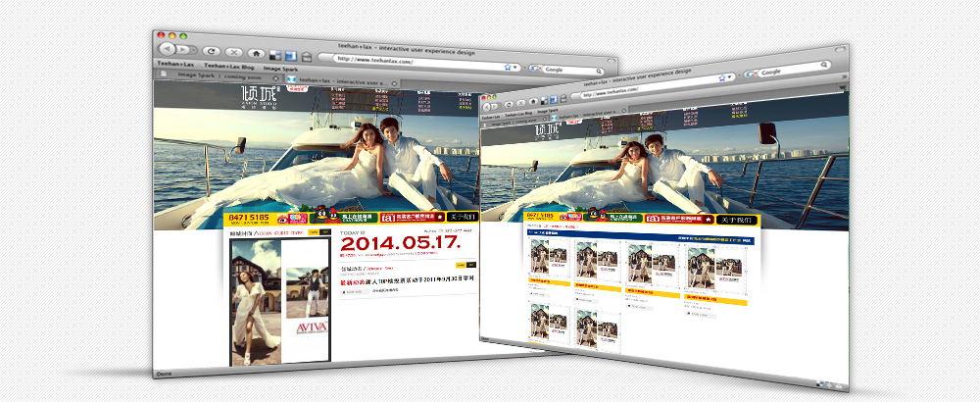Choose search engine in right window
Screen dimensions: 980x402
coord(752,74)
